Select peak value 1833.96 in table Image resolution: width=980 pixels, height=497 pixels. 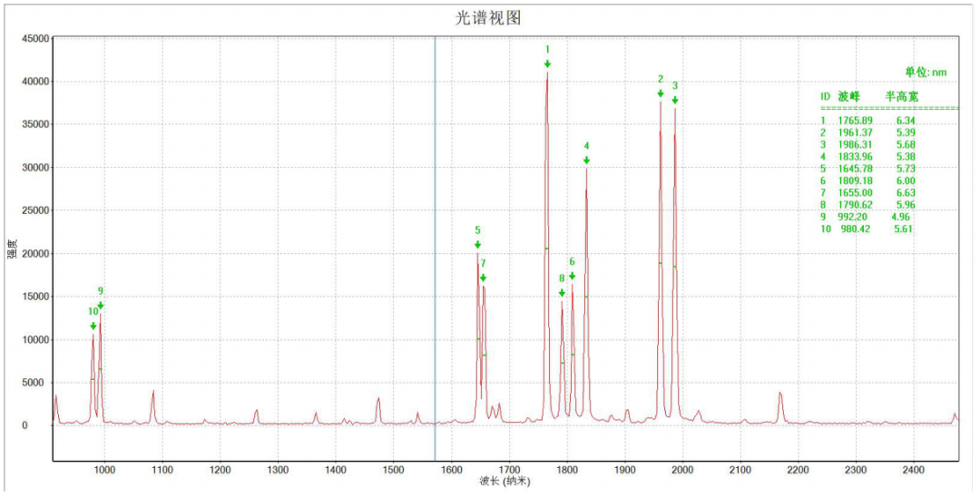tap(855, 157)
